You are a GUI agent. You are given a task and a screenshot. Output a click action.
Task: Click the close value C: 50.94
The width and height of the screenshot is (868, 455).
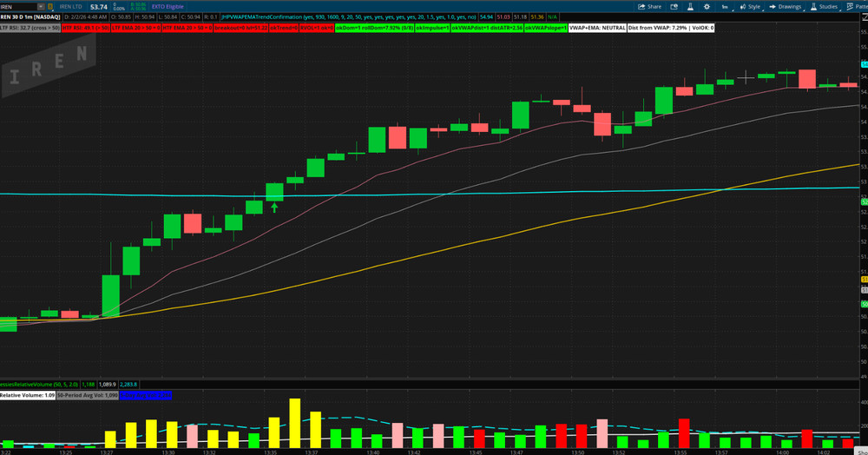(x=190, y=17)
